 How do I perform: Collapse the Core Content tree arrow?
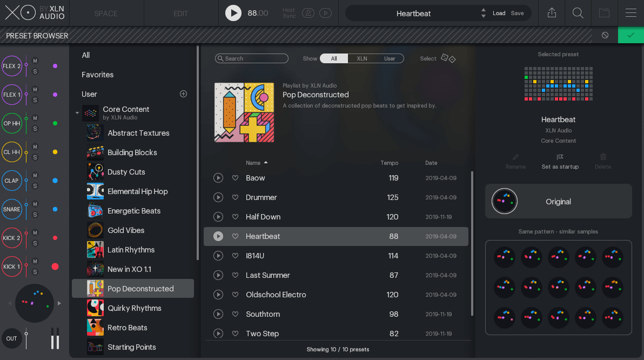point(77,113)
